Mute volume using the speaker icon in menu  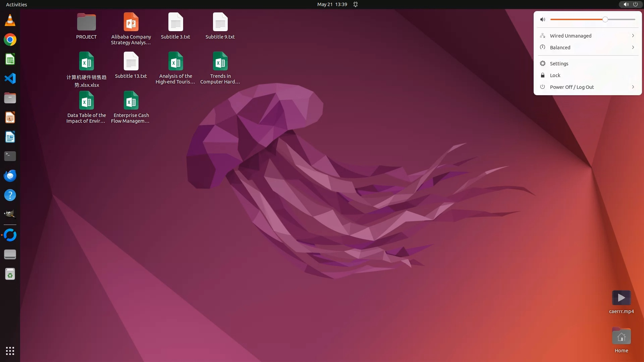543,19
